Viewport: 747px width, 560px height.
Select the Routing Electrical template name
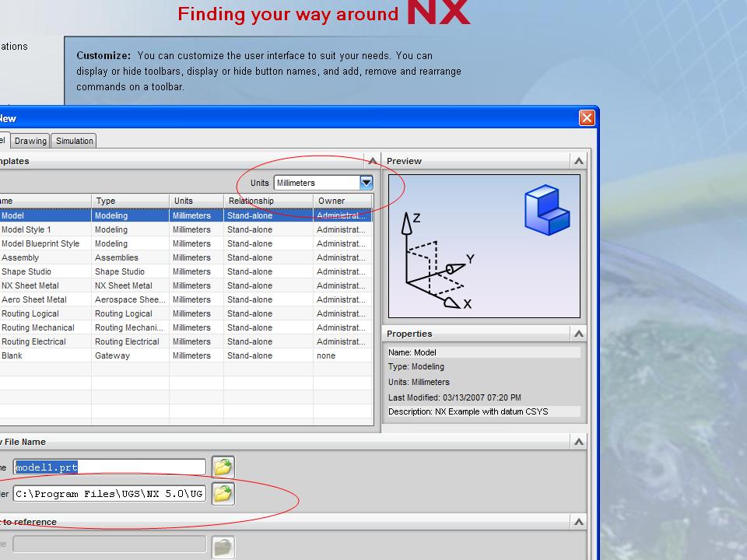pos(33,342)
